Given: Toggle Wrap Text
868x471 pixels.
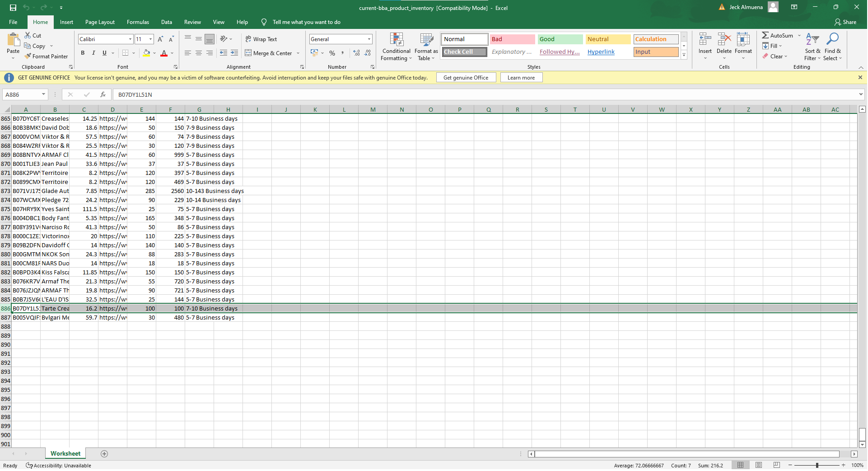Looking at the screenshot, I should 261,39.
